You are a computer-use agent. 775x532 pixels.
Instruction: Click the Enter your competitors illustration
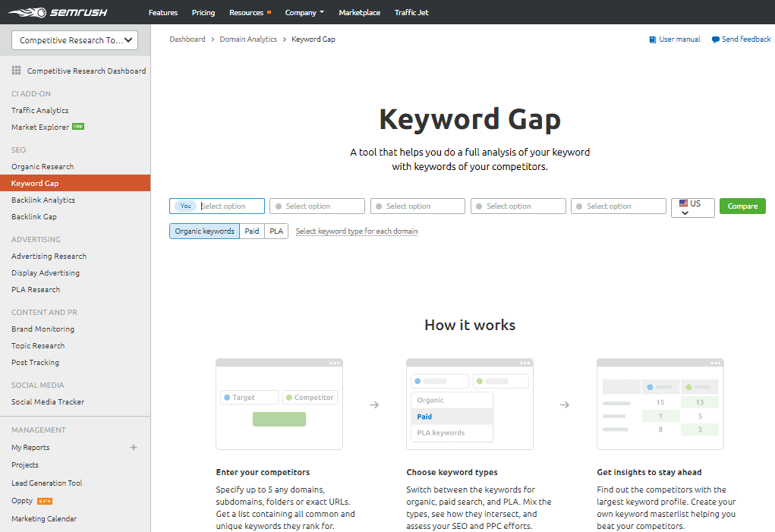[x=279, y=404]
